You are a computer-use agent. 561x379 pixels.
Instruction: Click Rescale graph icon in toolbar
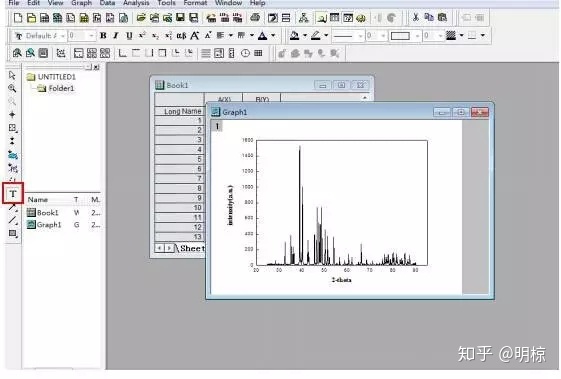point(61,53)
